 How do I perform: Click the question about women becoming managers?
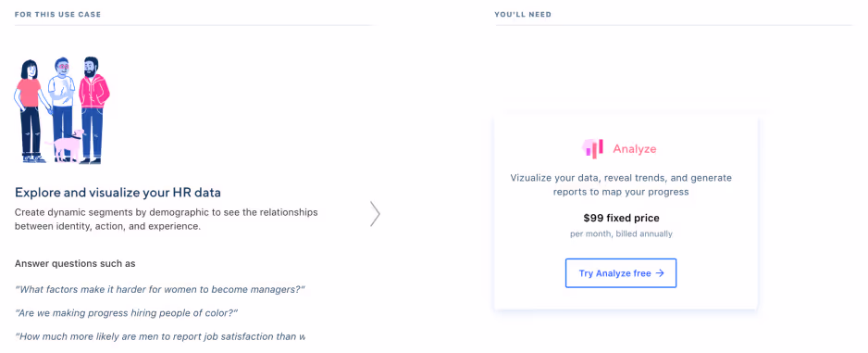tap(160, 289)
